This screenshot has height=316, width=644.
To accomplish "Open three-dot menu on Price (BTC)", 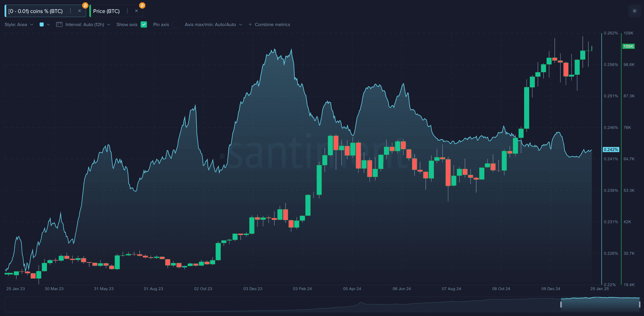I will [x=127, y=11].
